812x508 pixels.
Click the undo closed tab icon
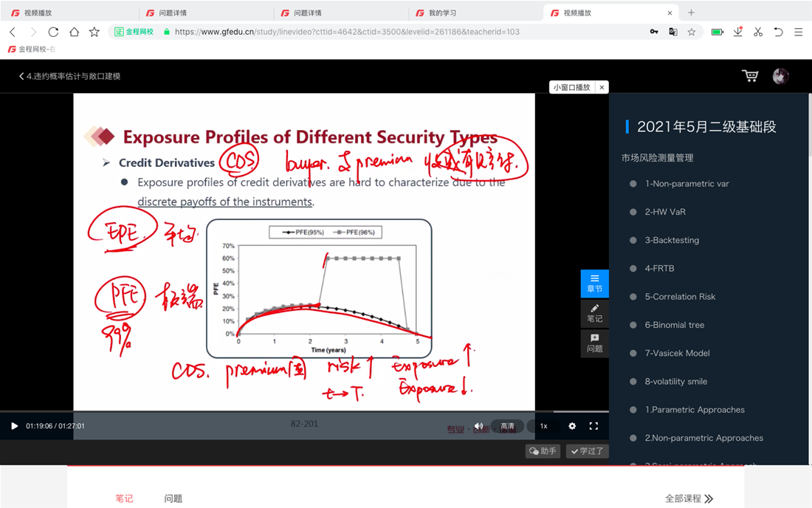coord(778,32)
